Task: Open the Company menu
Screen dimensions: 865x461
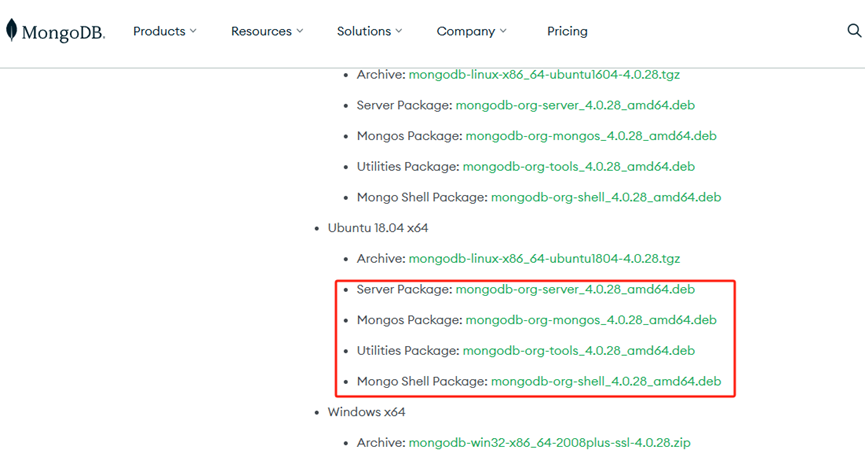Action: (x=472, y=31)
